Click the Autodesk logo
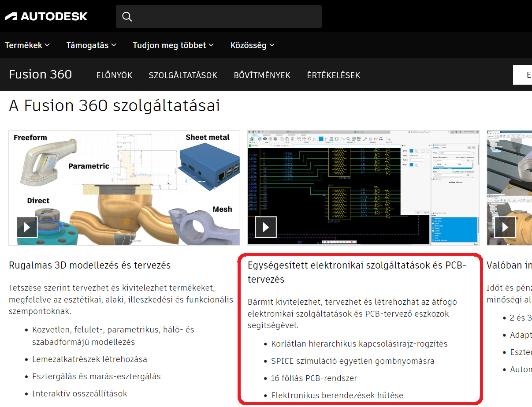The image size is (532, 407). (46, 16)
